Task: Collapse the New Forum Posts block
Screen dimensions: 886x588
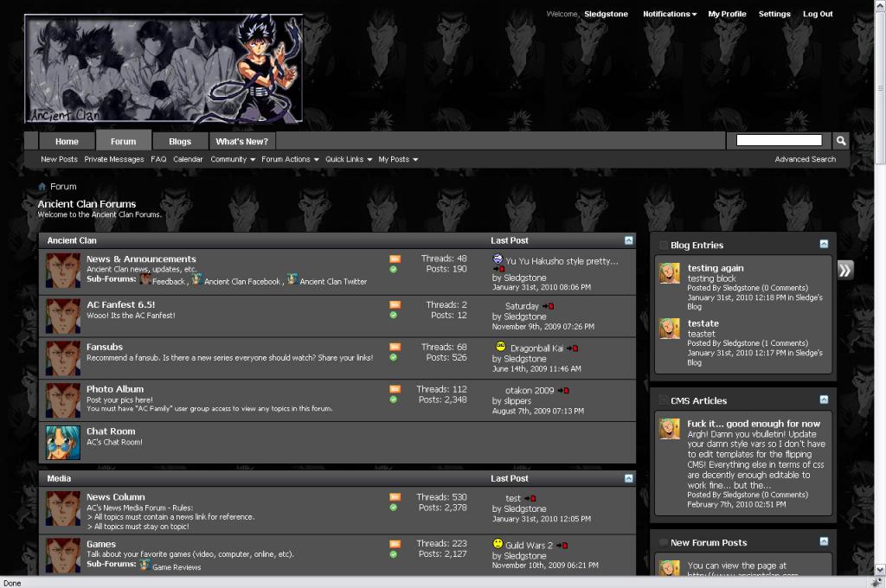Action: (x=824, y=541)
